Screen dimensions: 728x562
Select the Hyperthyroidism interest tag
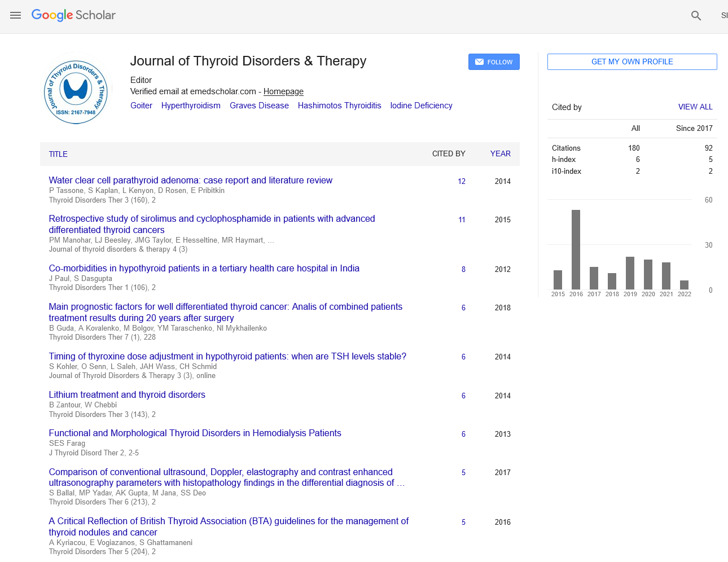click(191, 106)
